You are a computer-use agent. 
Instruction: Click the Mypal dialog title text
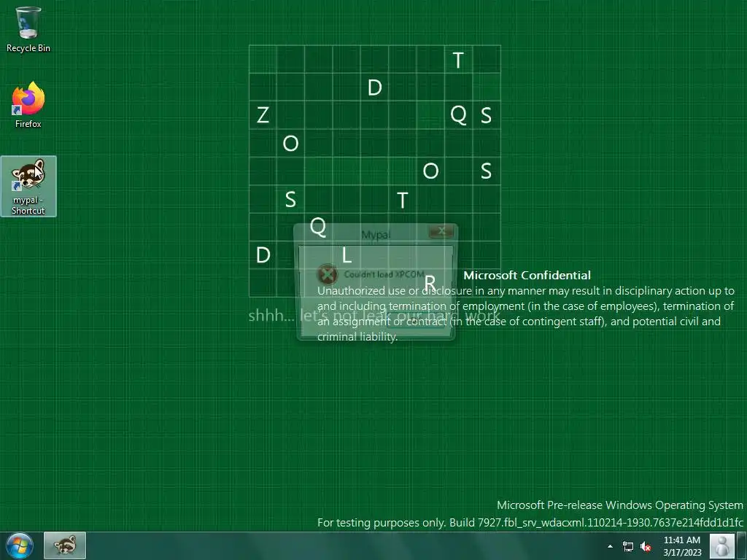(376, 235)
